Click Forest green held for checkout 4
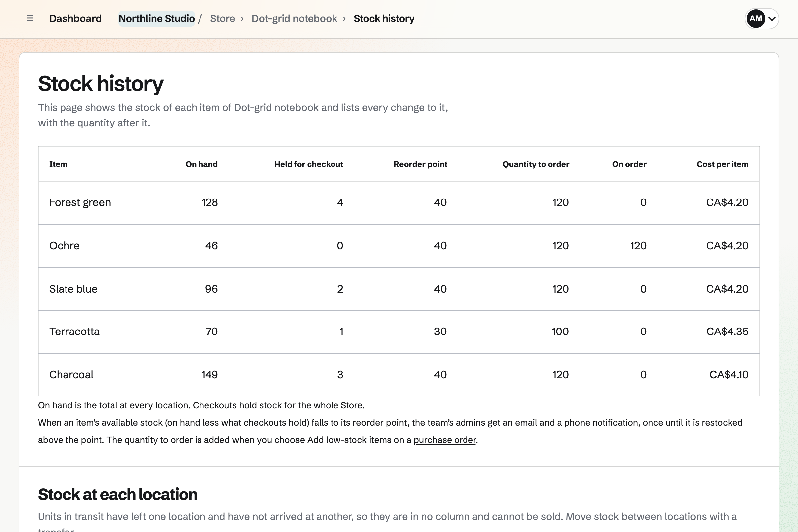Screen dimensions: 798x532 pos(340,202)
